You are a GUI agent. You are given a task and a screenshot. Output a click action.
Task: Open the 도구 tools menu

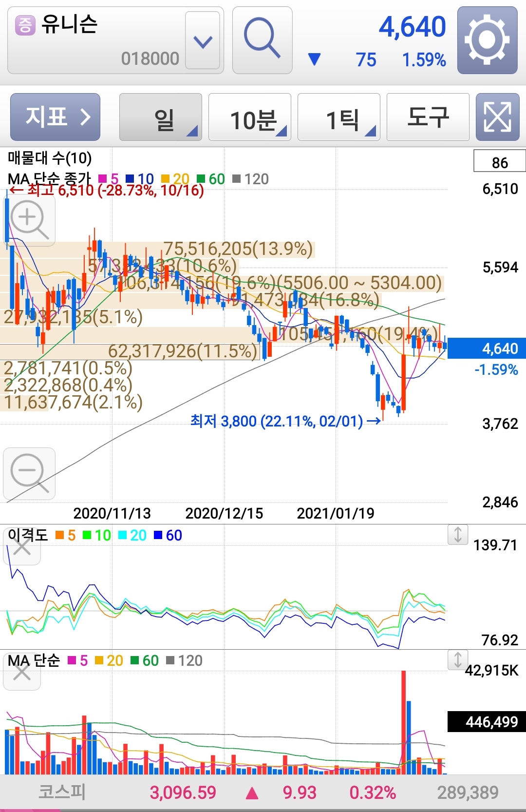(428, 117)
